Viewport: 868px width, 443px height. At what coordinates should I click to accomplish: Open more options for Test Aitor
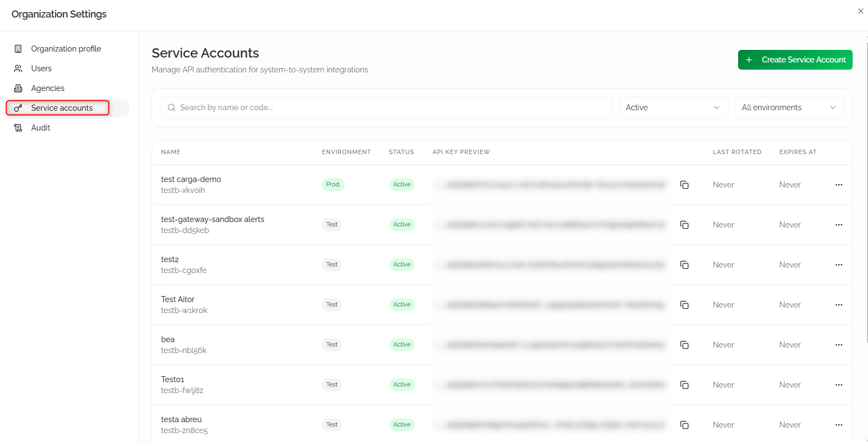(x=839, y=305)
